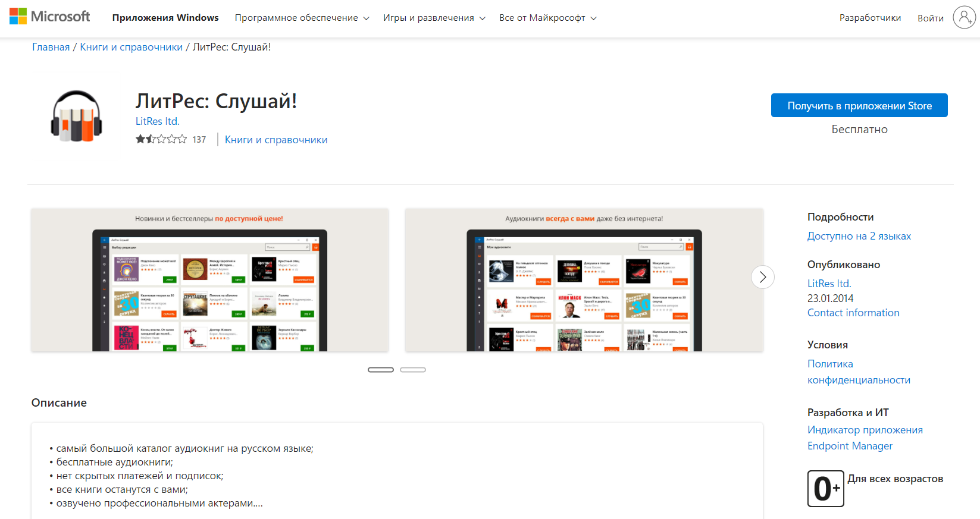Click the Условия heading
The width and height of the screenshot is (980, 519).
tap(828, 345)
